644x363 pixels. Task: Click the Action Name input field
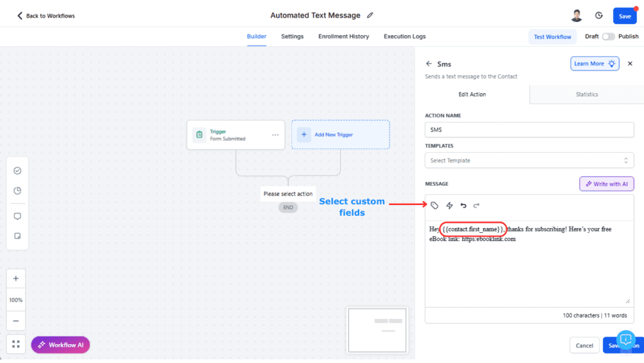tap(529, 130)
